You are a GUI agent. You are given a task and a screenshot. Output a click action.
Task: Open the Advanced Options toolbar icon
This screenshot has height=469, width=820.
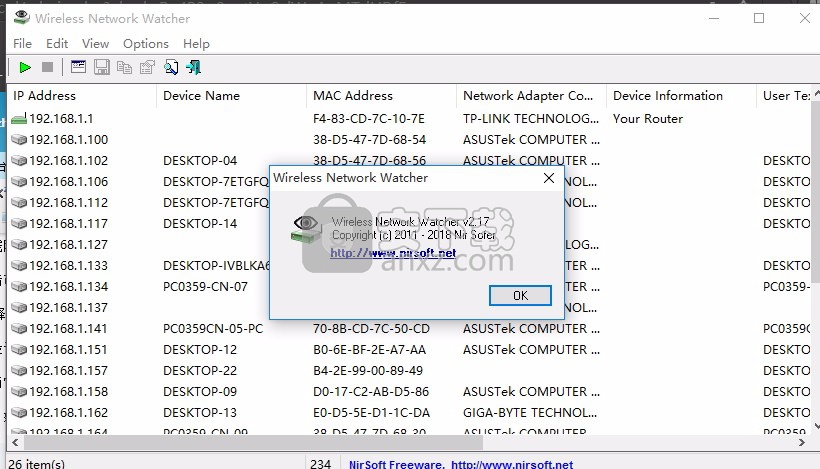click(78, 67)
